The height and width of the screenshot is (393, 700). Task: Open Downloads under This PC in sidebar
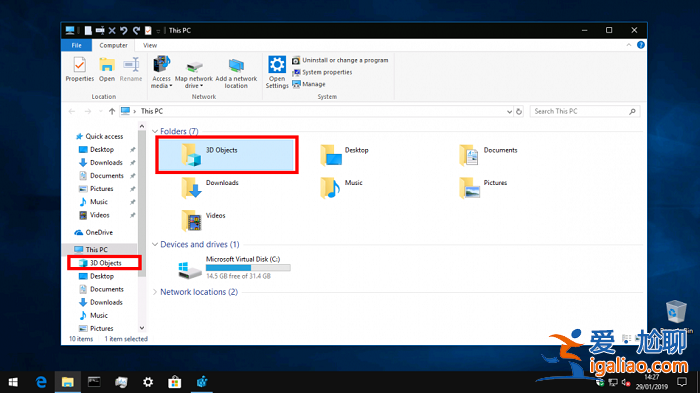point(100,302)
